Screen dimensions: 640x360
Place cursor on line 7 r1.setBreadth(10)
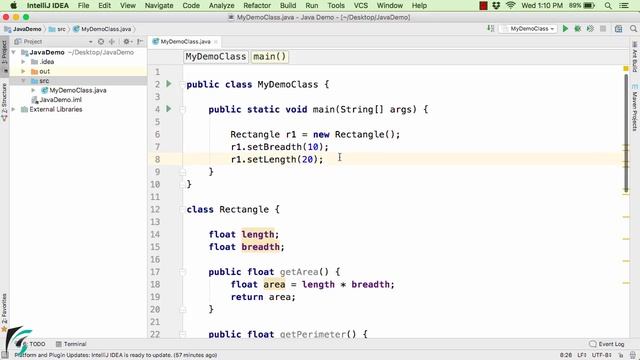tap(279, 147)
